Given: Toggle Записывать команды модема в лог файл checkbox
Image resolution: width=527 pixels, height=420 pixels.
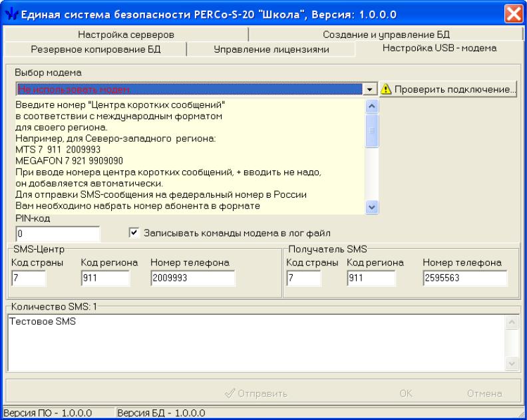Looking at the screenshot, I should [x=134, y=232].
